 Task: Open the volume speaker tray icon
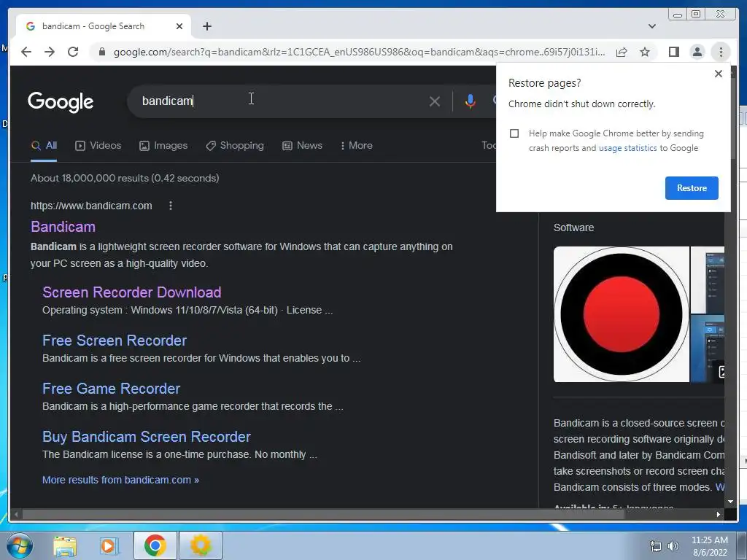click(673, 546)
